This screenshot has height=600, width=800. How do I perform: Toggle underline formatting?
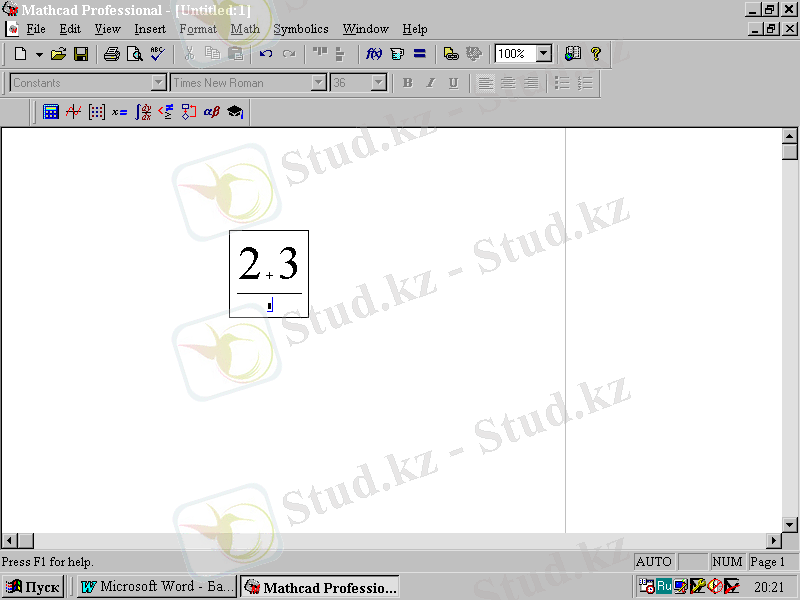454,83
